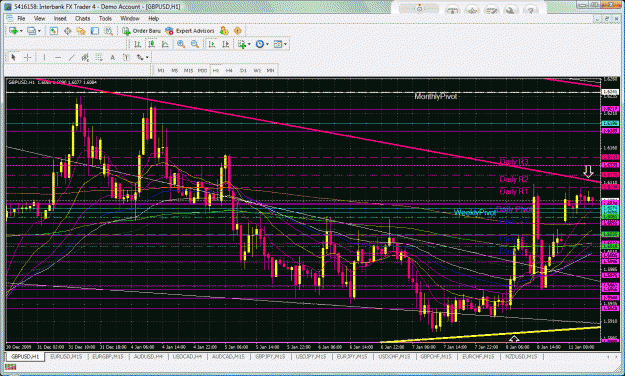This screenshot has width=625, height=376.
Task: Open the Data Window crosshair-circle icon
Action: (x=67, y=31)
